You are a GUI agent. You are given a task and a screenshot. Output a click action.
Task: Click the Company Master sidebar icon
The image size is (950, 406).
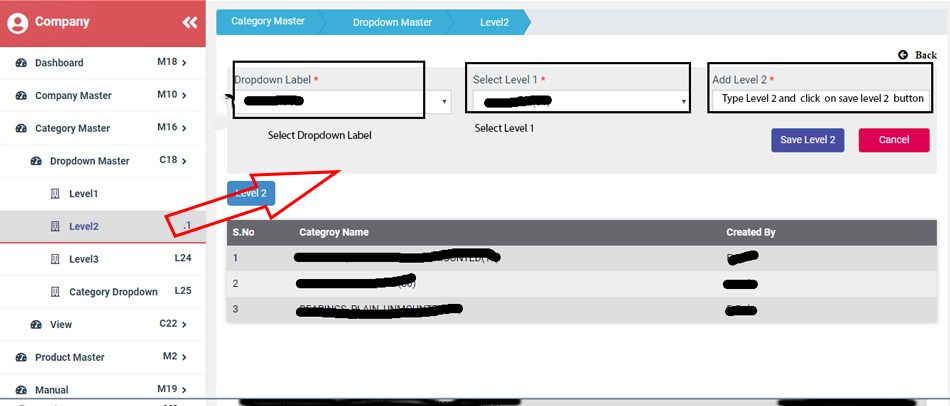[x=21, y=96]
